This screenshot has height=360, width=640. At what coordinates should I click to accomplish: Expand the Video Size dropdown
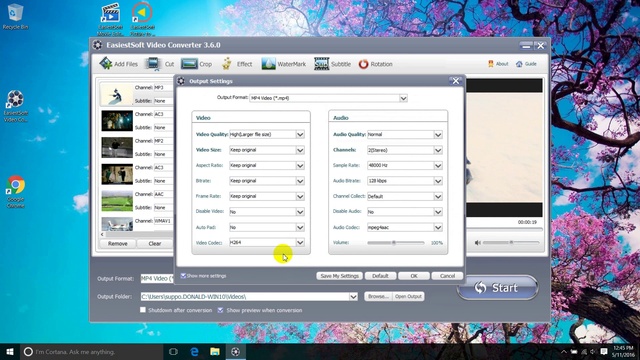(300, 150)
